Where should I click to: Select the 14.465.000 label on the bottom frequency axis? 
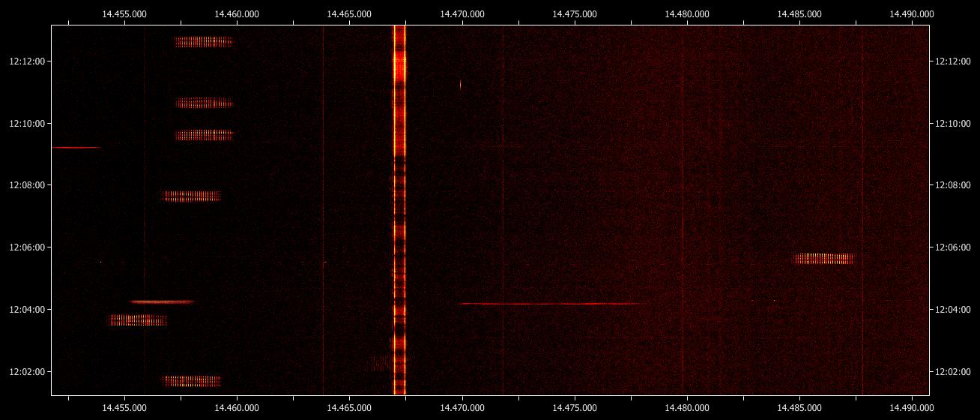pyautogui.click(x=349, y=407)
